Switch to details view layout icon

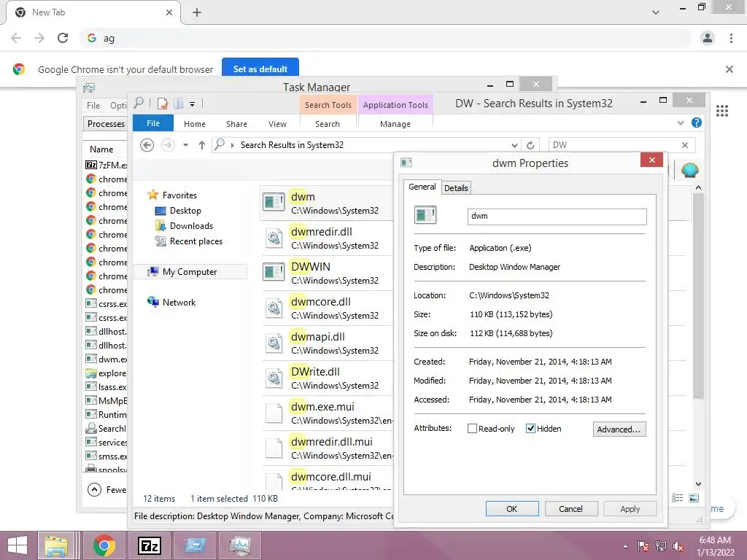point(677,497)
